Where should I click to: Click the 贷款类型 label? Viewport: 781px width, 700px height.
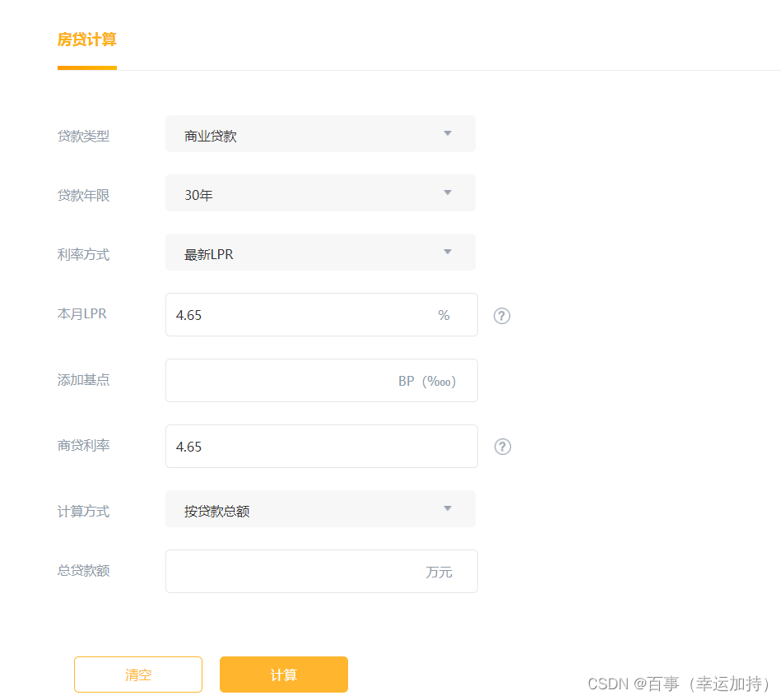[x=83, y=136]
